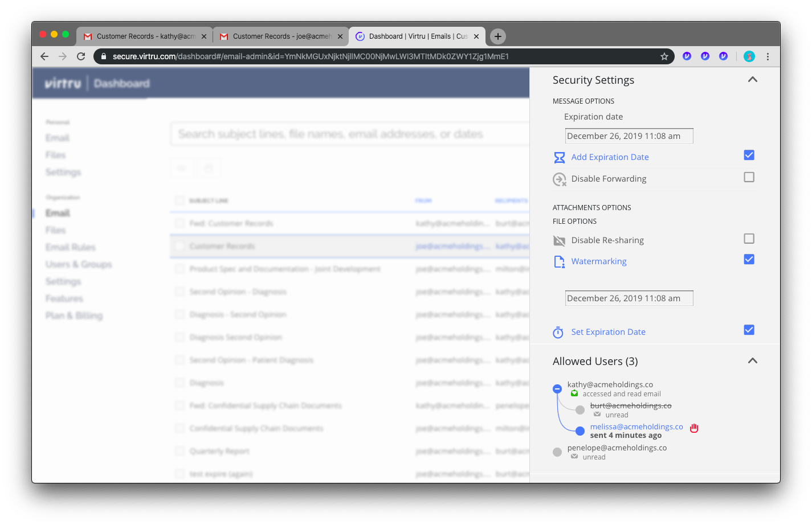Click the gray status dot beside penelope@acmeholdings.co
The width and height of the screenshot is (812, 525).
pos(557,452)
